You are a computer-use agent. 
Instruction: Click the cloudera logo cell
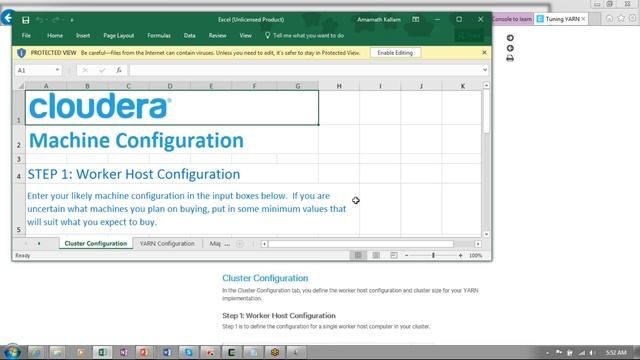click(x=172, y=107)
